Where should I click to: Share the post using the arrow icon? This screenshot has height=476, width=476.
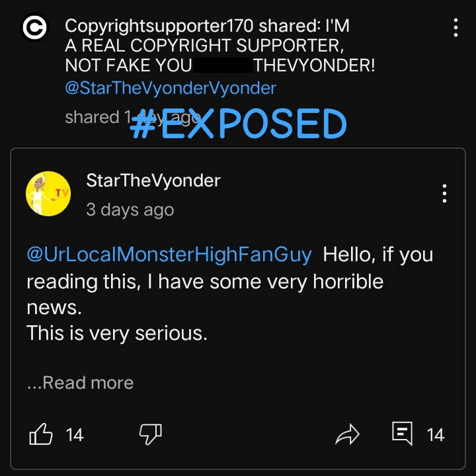348,434
